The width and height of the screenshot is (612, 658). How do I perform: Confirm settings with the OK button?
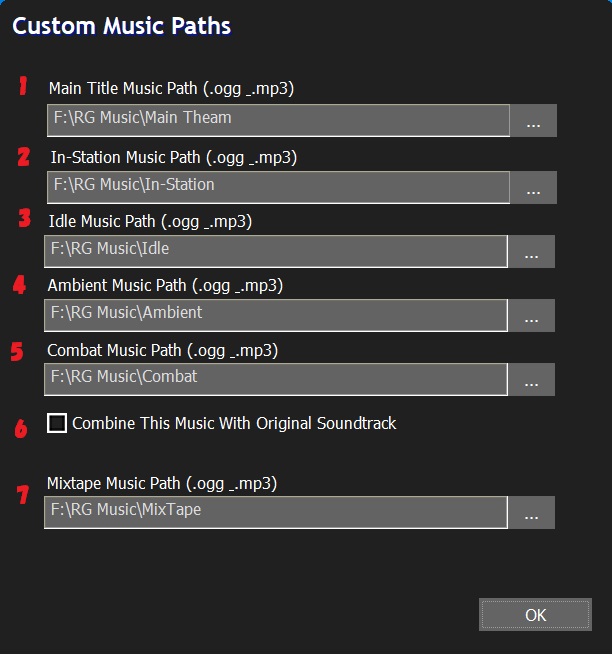click(x=535, y=615)
